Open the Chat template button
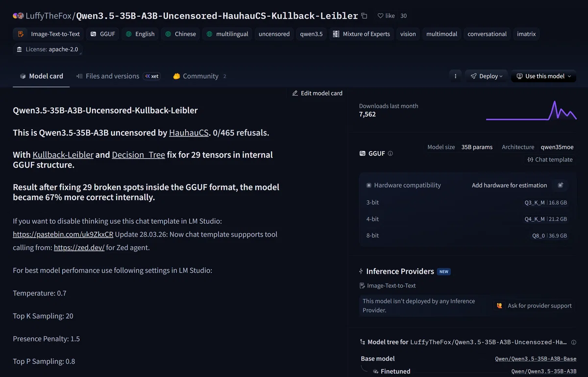Image resolution: width=588 pixels, height=377 pixels. 550,160
